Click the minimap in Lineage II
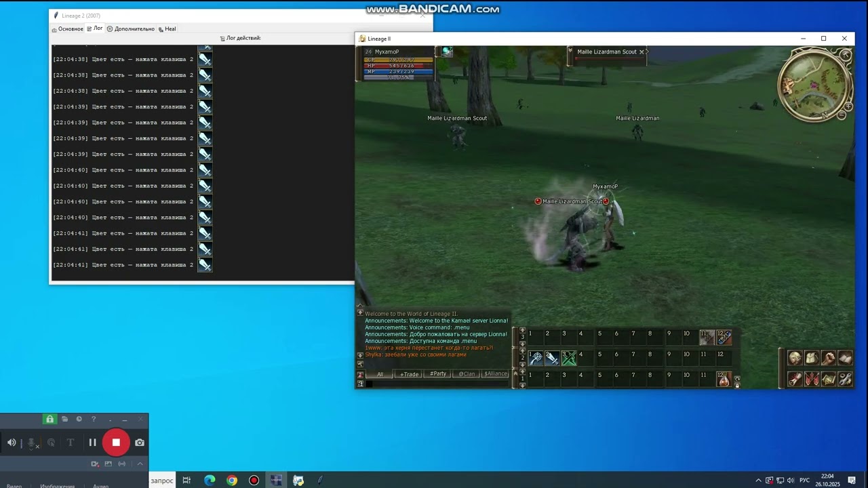 [814, 85]
